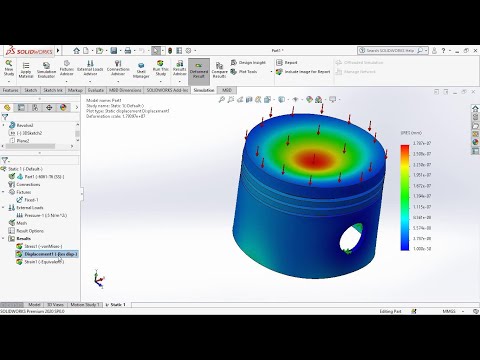
Task: Click Fixtures Advisor
Action: 67,67
